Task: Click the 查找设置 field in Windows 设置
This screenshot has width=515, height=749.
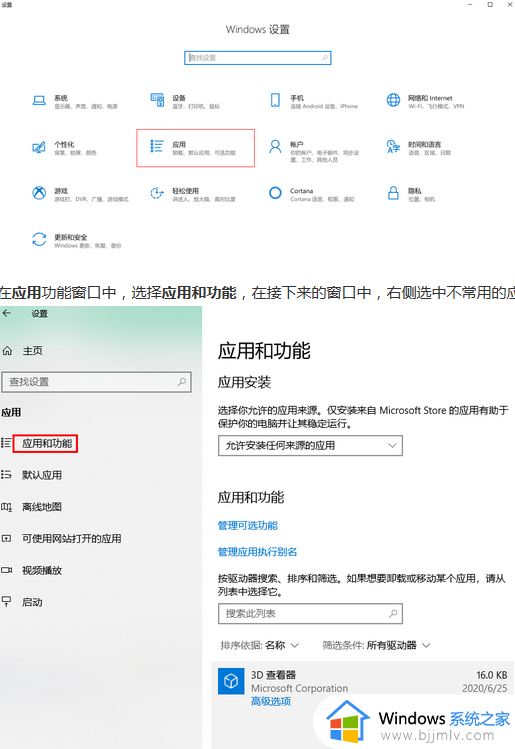Action: coord(258,58)
